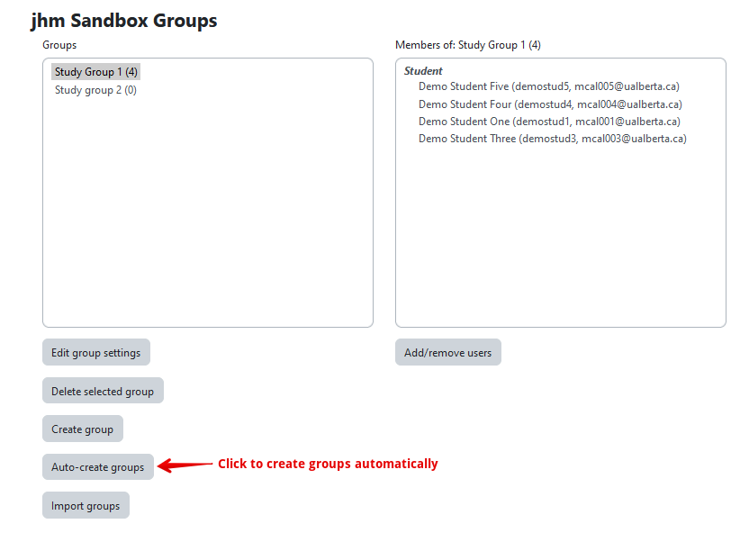
Task: Click Edit group settings button
Action: click(96, 353)
